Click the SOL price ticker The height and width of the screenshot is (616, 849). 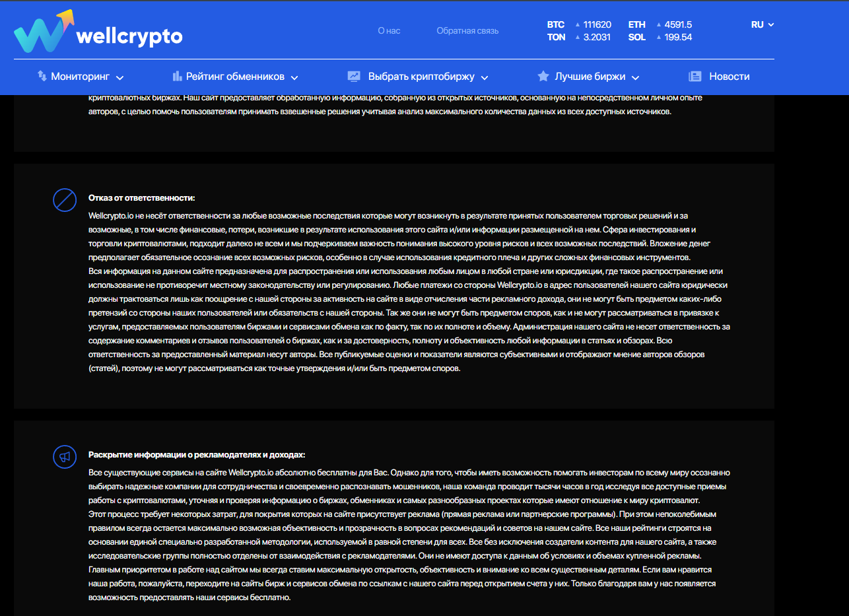[660, 37]
